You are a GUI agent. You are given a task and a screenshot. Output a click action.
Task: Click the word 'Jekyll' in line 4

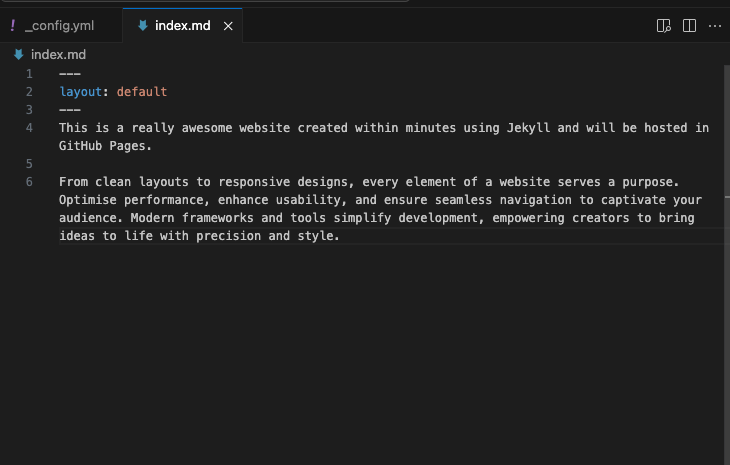pos(528,128)
